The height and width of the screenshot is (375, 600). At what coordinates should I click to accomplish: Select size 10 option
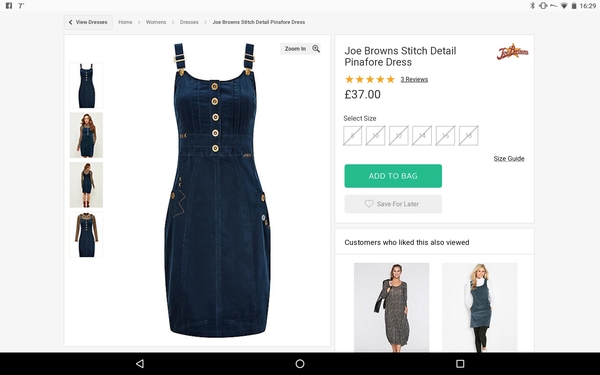pos(375,135)
